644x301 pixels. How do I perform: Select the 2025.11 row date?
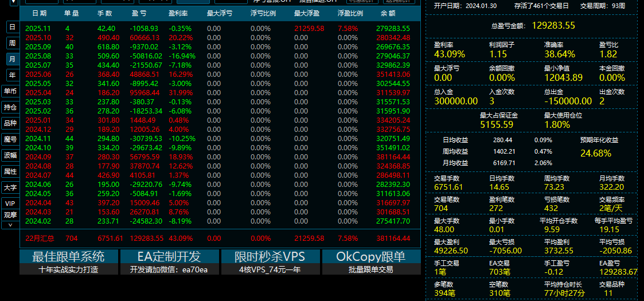coord(38,29)
